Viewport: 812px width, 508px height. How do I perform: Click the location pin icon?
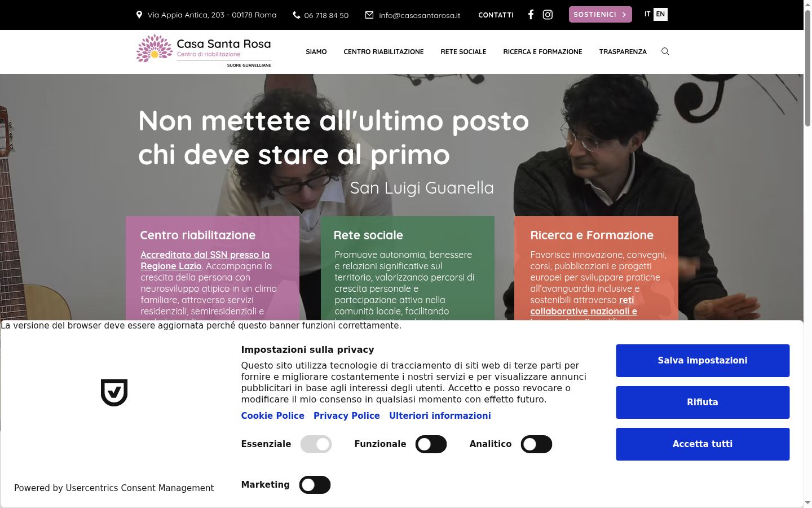(x=139, y=15)
